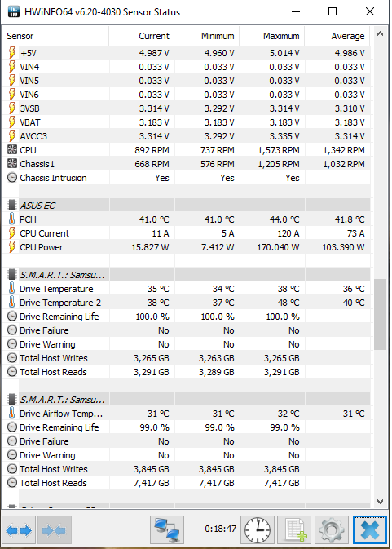This screenshot has width=392, height=549.
Task: Close sensor window with blue X
Action: [x=370, y=530]
